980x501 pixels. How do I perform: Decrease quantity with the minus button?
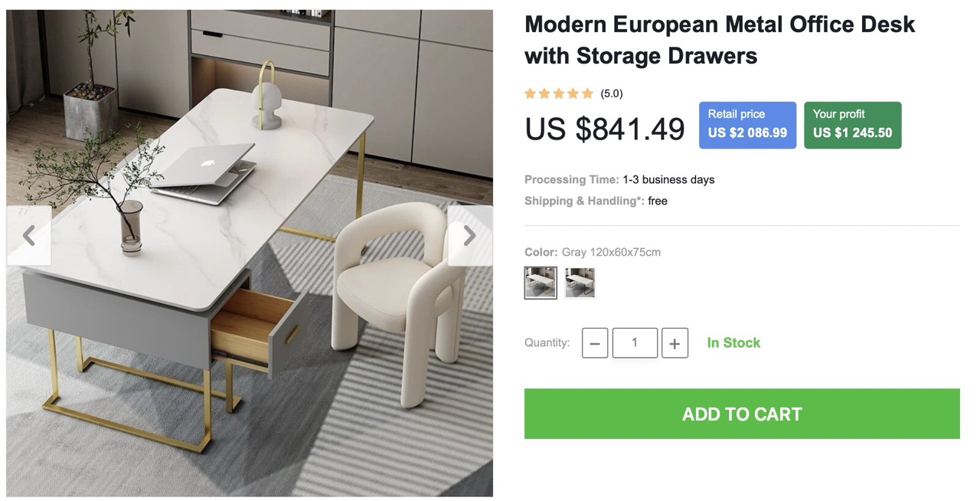click(595, 343)
